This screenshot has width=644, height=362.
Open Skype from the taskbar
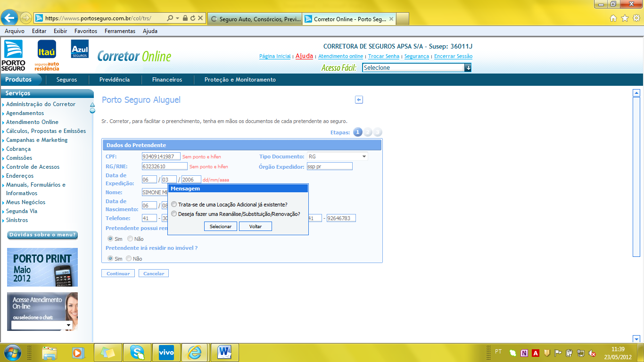coord(137,353)
